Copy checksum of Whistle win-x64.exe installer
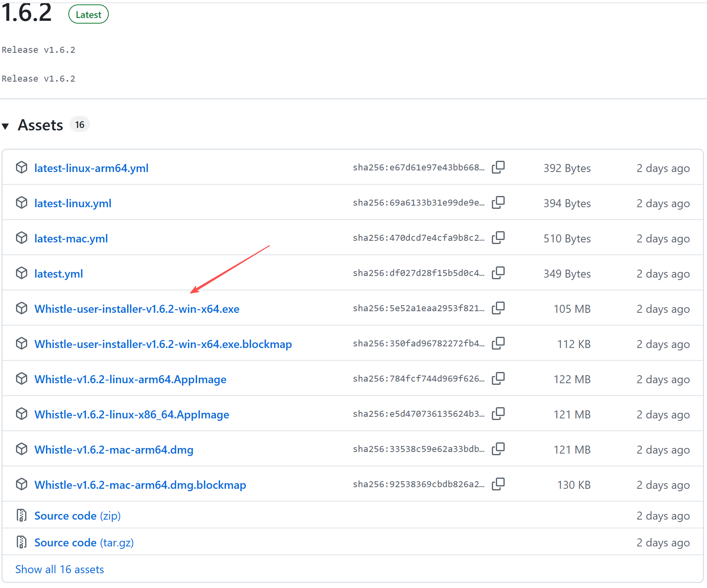 point(498,308)
